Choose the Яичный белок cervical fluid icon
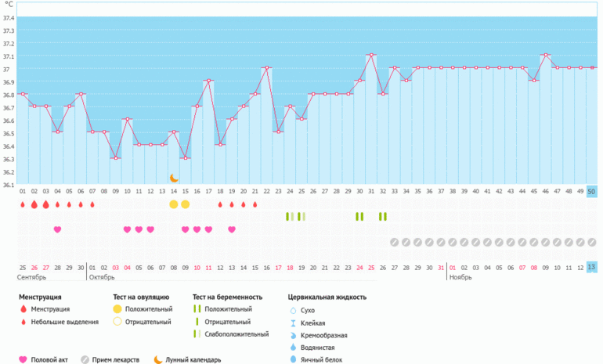603x364 pixels. point(292,360)
